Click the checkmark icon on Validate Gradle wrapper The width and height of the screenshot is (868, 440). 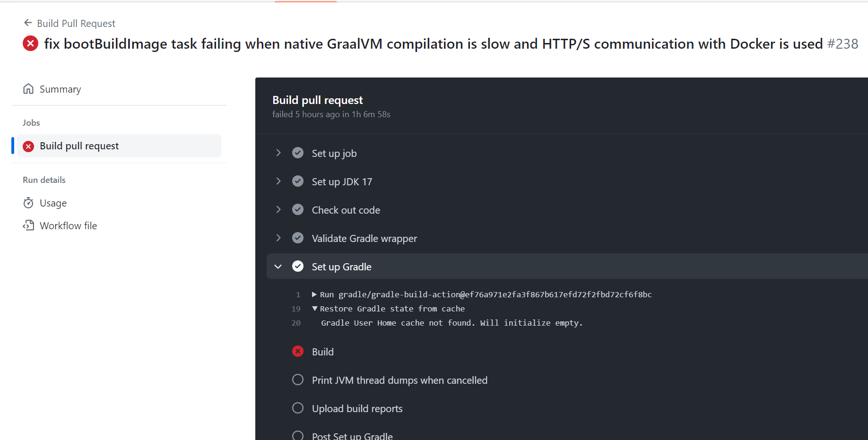[x=298, y=238]
